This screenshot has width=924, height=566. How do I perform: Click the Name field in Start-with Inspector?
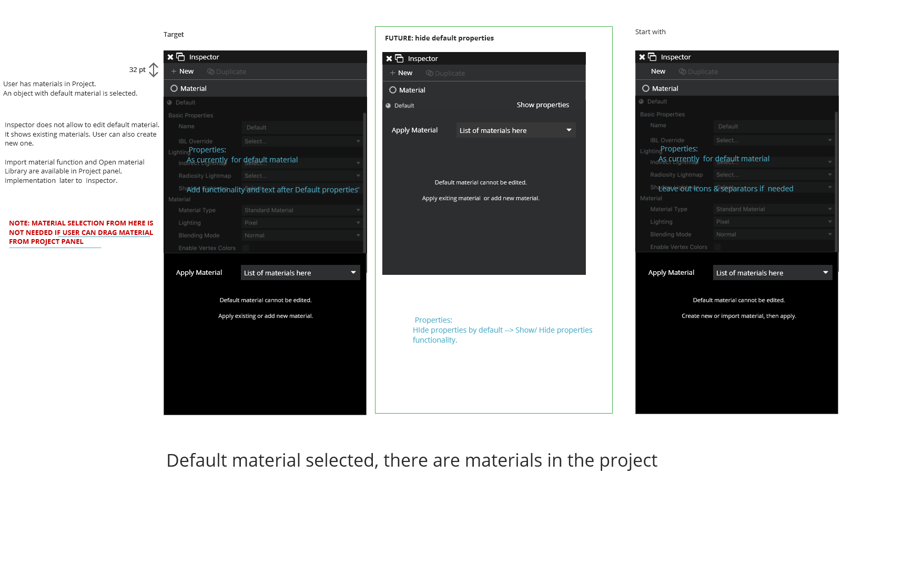773,126
